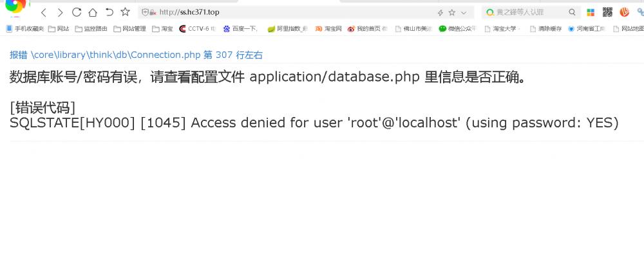Open the 阿里指数 bookmark
The height and width of the screenshot is (272, 644).
(x=287, y=29)
